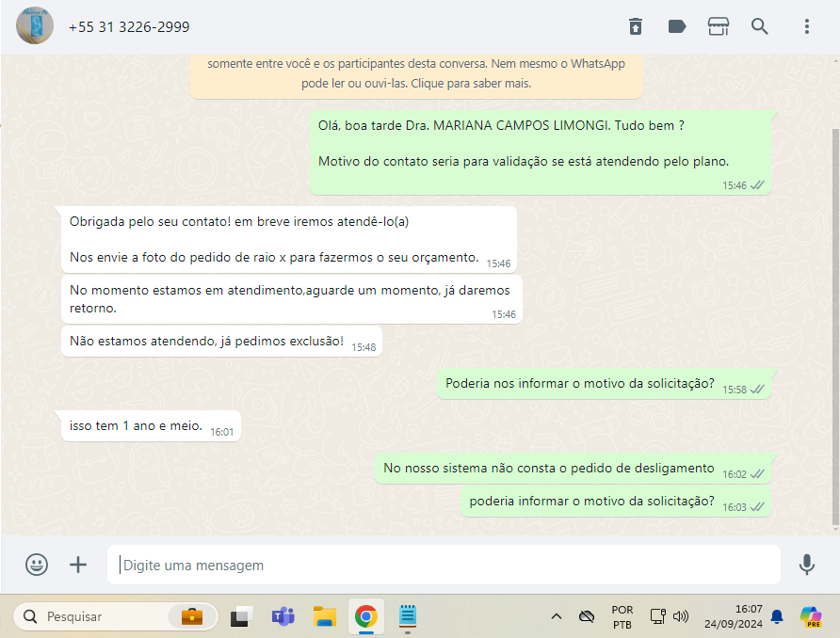Open Microsoft Teams from the taskbar
The height and width of the screenshot is (638, 840).
pos(283,616)
